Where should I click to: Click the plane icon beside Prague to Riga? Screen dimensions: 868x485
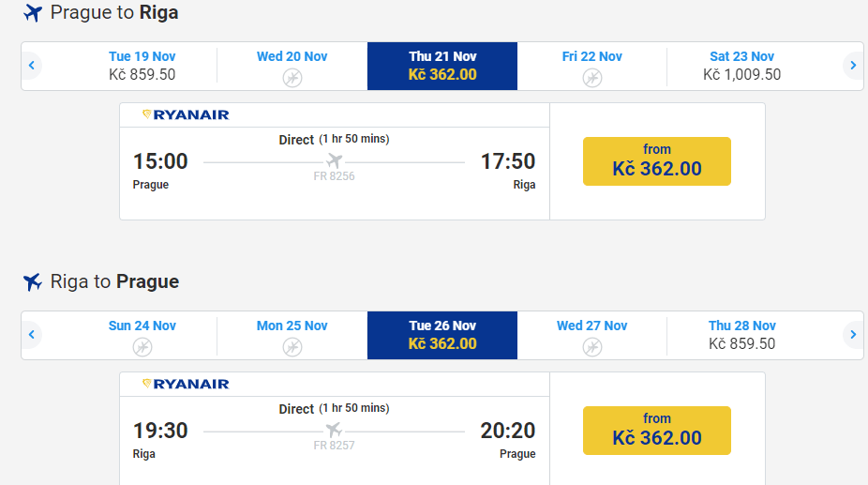(33, 13)
